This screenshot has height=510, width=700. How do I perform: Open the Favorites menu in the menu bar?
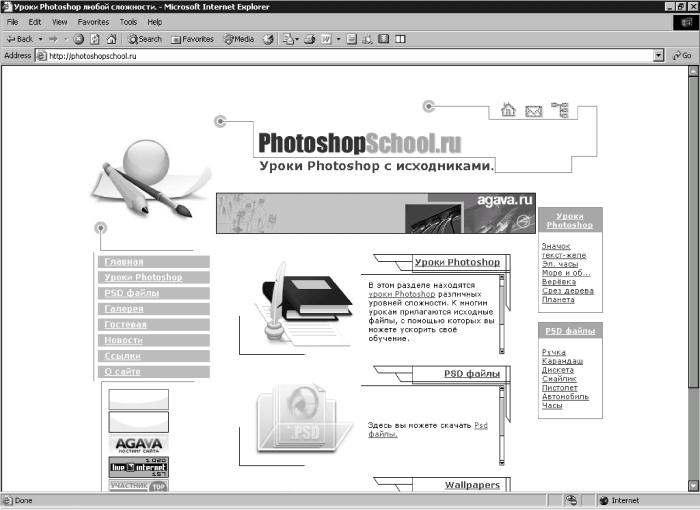point(93,22)
